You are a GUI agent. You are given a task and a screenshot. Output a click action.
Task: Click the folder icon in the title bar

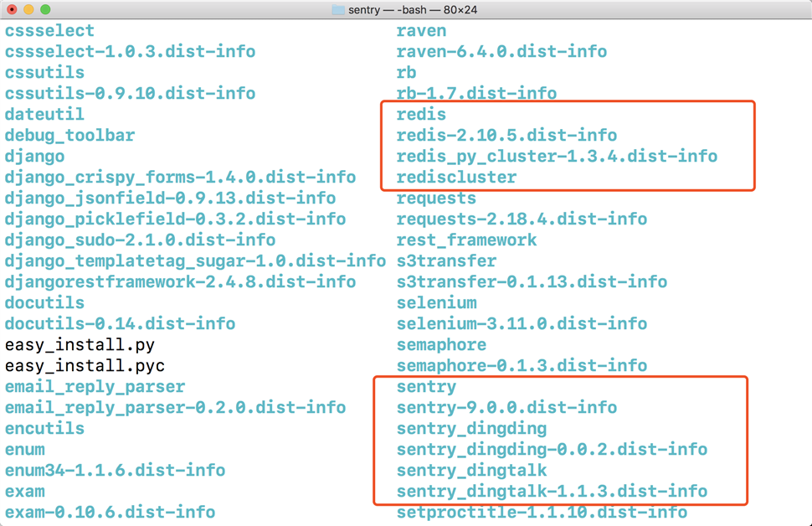(338, 10)
